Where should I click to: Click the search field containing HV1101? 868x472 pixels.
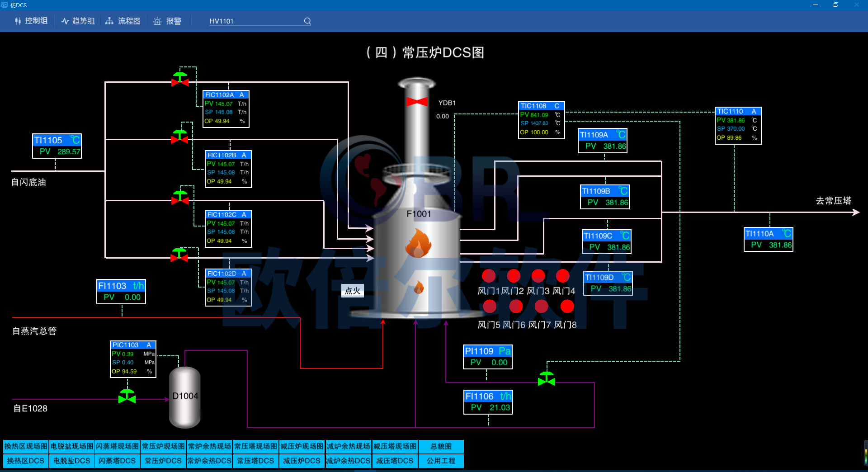(260, 21)
